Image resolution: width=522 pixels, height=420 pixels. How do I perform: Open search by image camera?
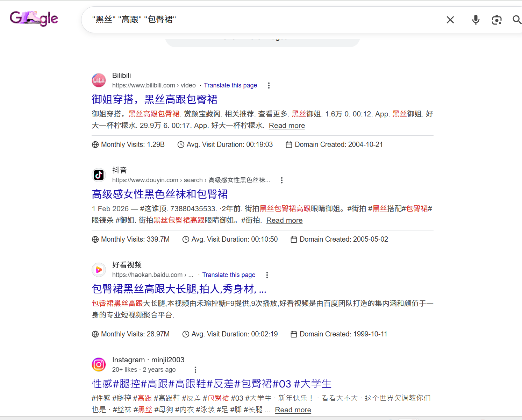(496, 20)
